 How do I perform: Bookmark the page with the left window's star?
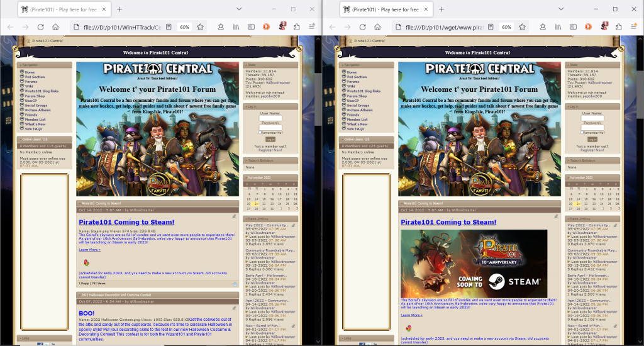pyautogui.click(x=200, y=27)
